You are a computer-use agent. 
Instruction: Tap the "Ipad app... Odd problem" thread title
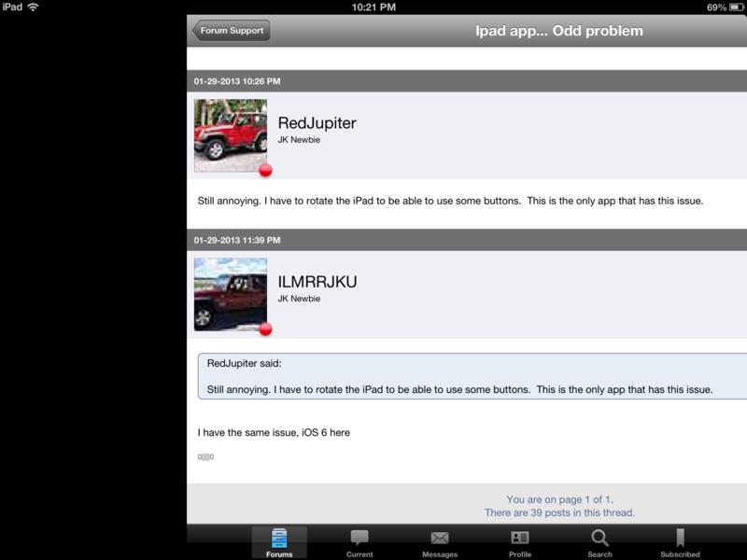559,31
